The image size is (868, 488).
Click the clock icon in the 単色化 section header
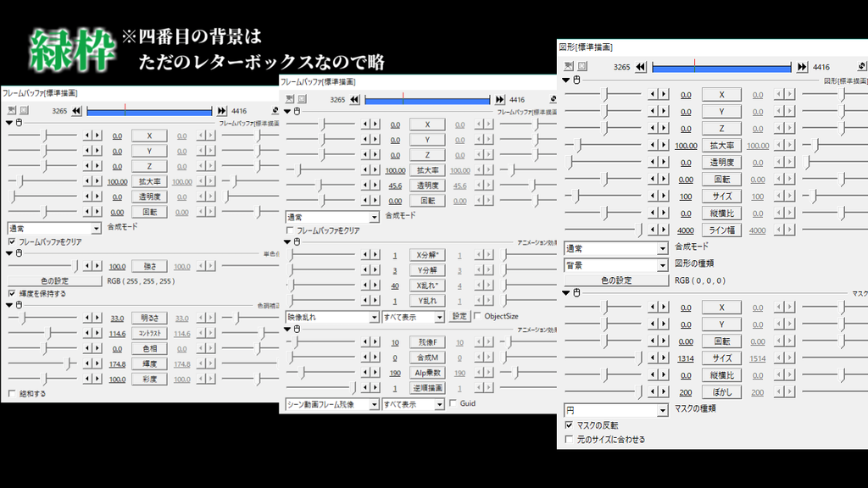[19, 254]
